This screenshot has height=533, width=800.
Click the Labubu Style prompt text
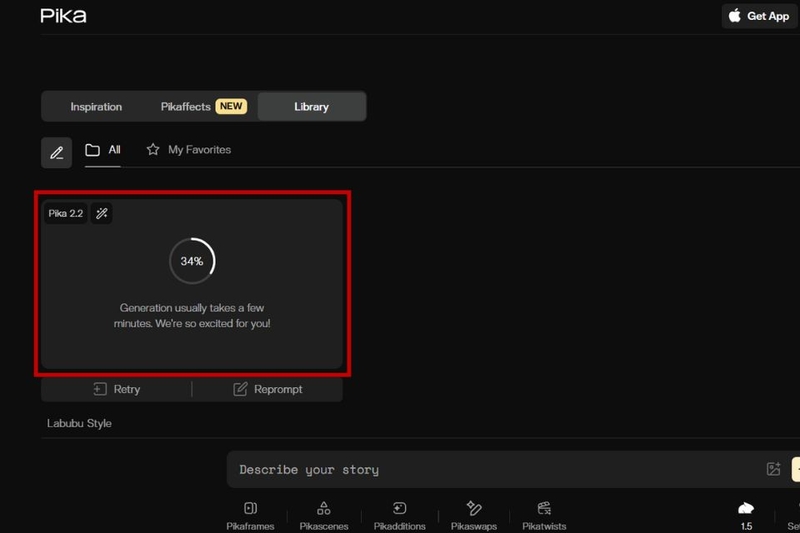(79, 423)
